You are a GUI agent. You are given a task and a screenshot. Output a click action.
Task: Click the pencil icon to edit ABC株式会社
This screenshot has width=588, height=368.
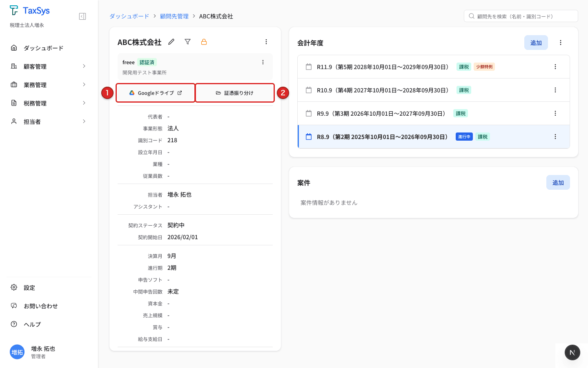[171, 41]
